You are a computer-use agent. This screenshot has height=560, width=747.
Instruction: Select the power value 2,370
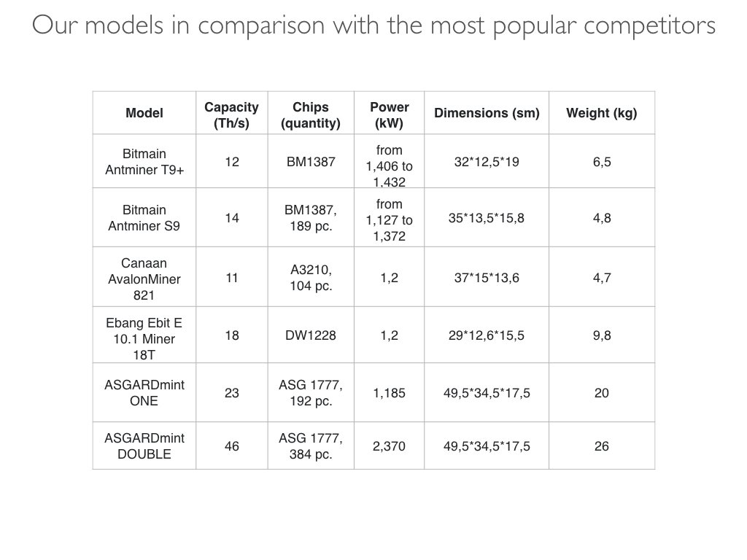point(390,446)
